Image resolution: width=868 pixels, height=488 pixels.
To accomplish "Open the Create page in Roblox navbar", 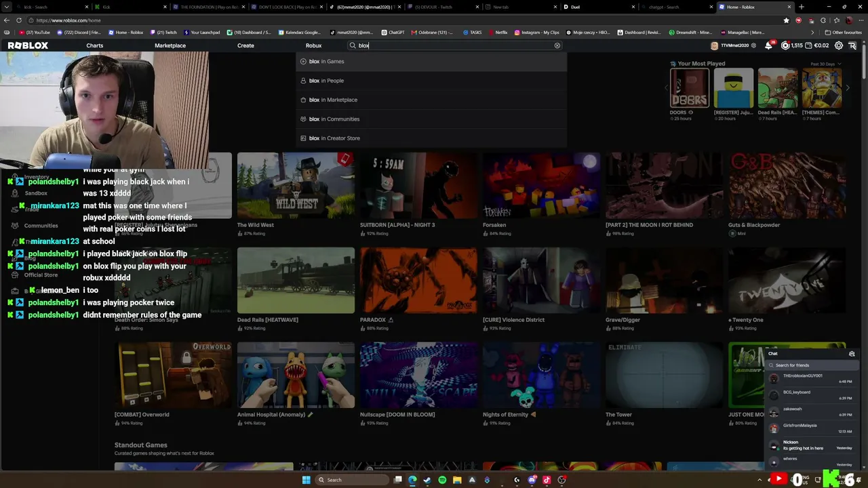I will [x=245, y=45].
